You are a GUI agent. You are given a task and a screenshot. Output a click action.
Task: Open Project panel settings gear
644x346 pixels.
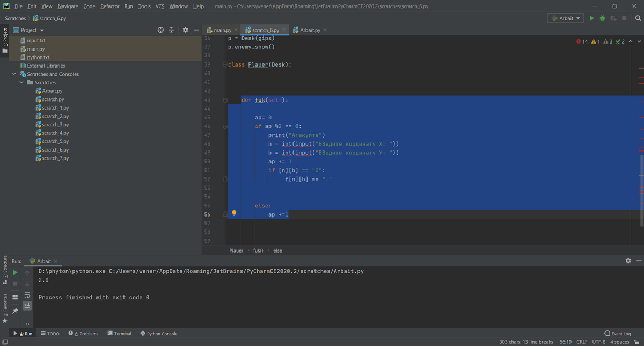[185, 30]
